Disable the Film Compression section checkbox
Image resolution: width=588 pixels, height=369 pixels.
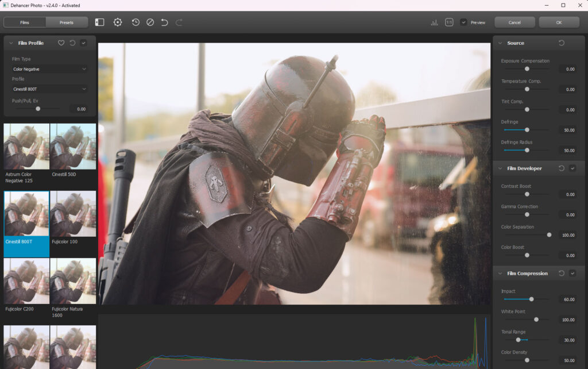pos(572,273)
